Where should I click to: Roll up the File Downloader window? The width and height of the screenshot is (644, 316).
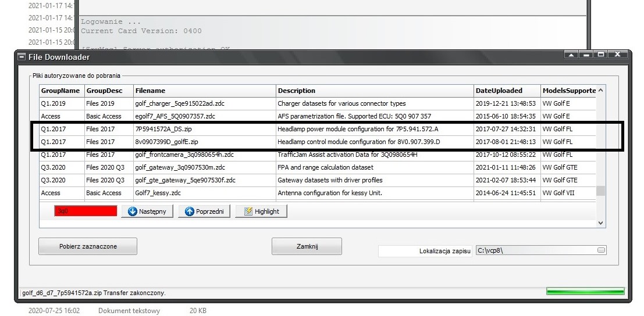tap(571, 55)
